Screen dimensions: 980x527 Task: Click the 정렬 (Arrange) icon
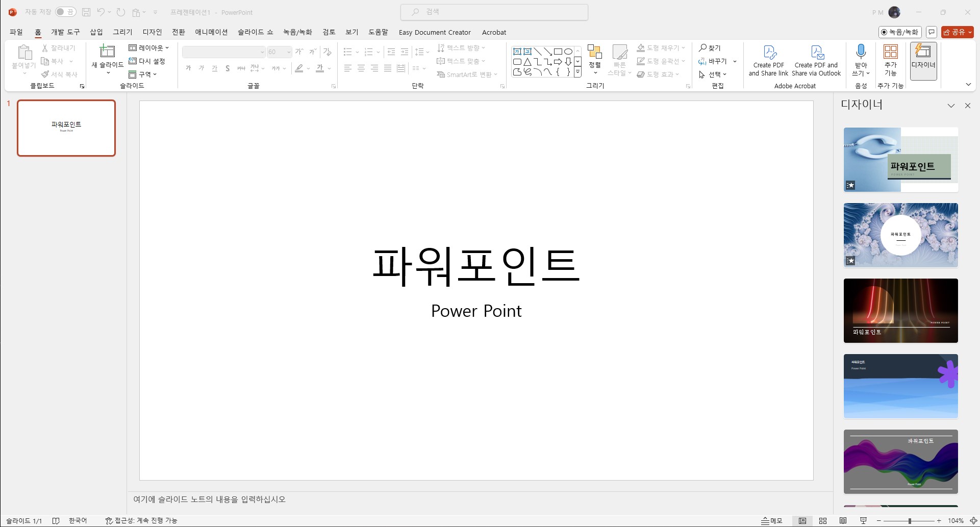coord(595,52)
